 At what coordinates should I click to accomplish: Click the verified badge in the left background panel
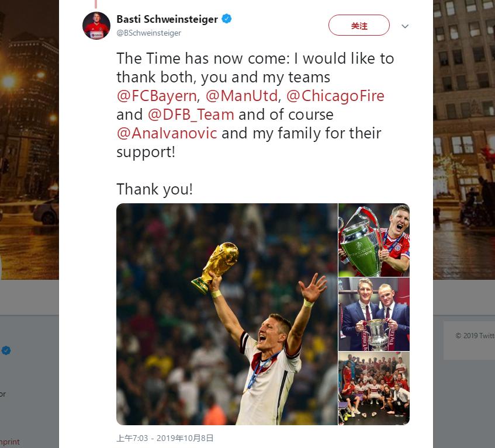click(6, 351)
